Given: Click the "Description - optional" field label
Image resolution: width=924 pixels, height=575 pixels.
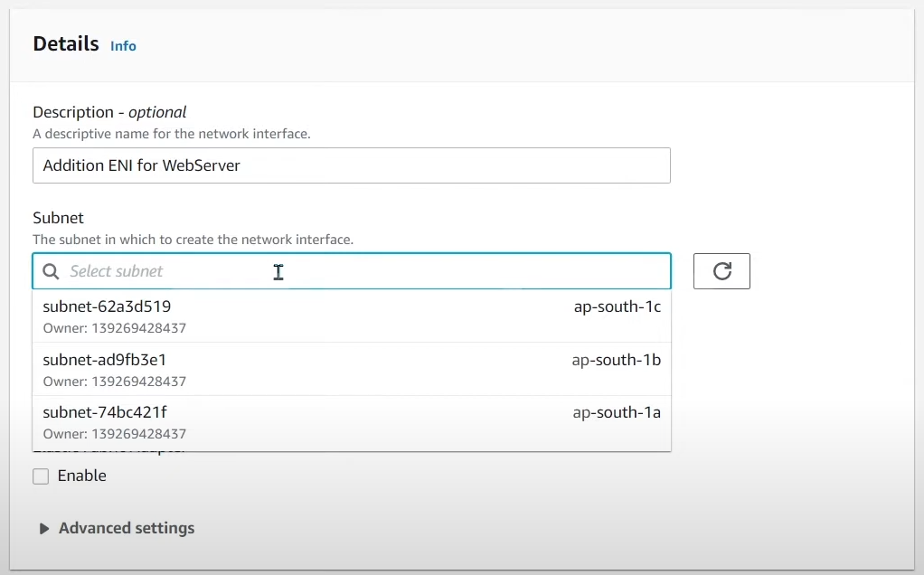Looking at the screenshot, I should pos(109,112).
